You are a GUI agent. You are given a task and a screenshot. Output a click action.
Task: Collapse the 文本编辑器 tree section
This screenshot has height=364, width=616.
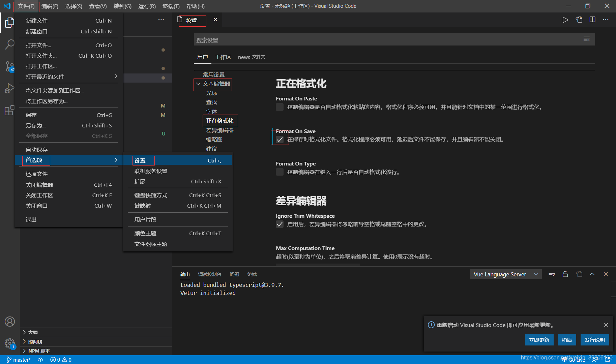(198, 84)
